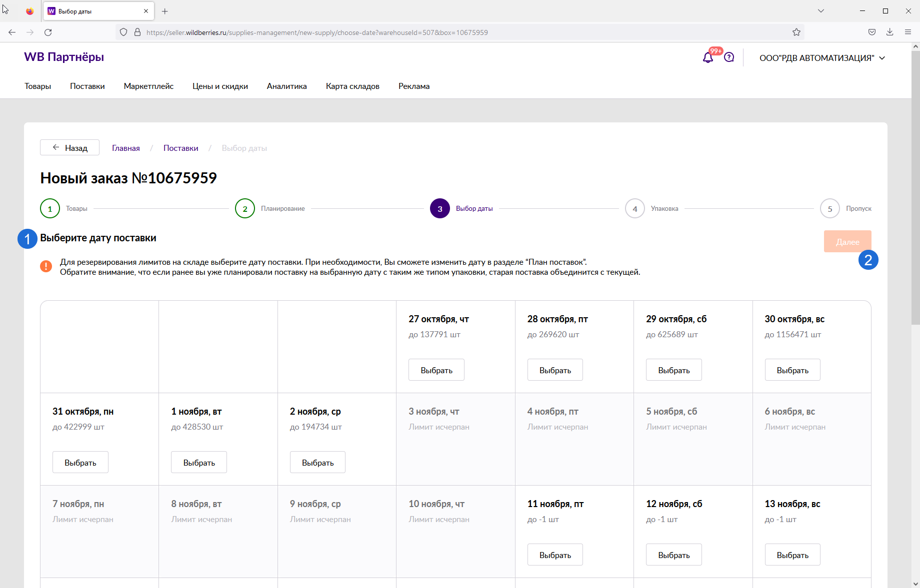
Task: Click the page vertical scrollbar
Action: [915, 200]
